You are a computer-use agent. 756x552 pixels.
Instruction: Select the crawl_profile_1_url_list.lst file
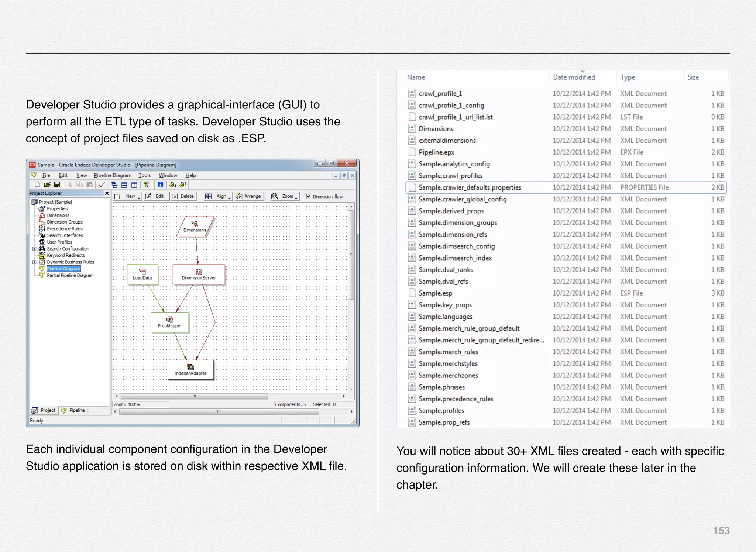coord(566,117)
